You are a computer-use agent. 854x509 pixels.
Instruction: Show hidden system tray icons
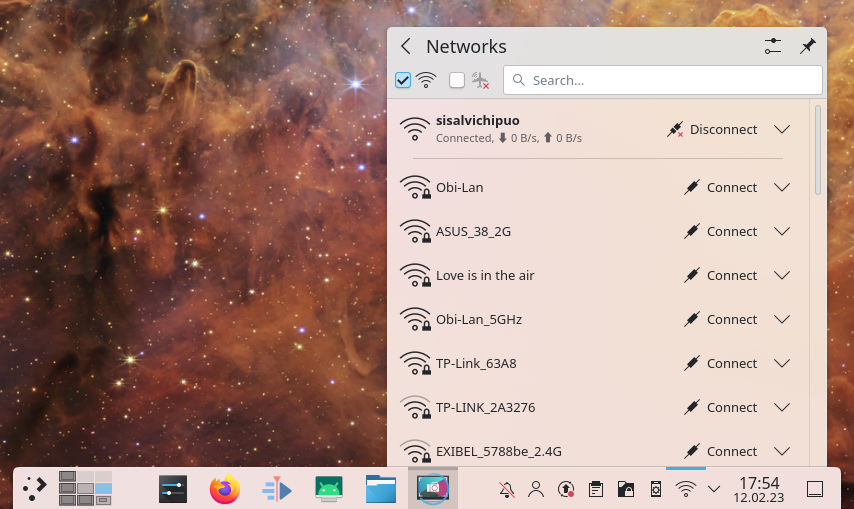(714, 489)
